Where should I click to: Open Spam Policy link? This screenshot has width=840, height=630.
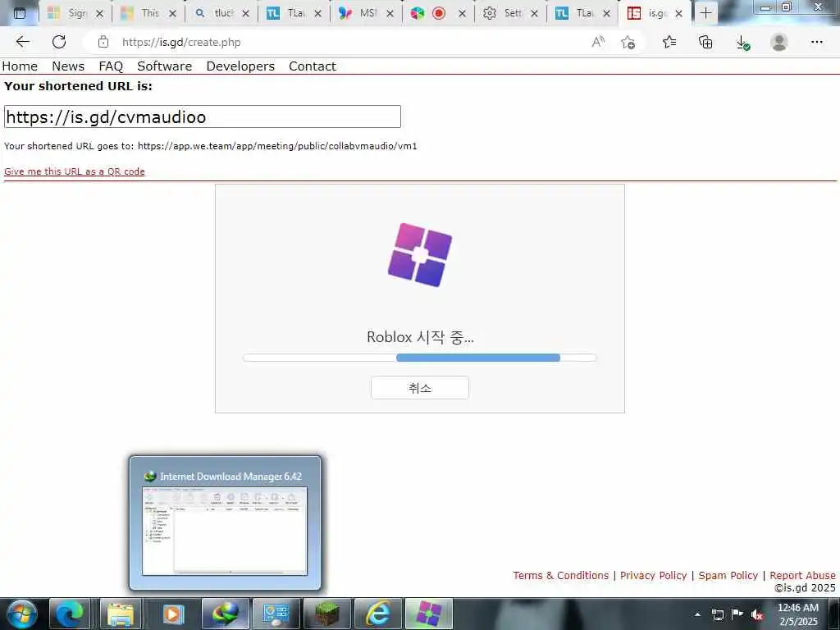click(x=728, y=575)
